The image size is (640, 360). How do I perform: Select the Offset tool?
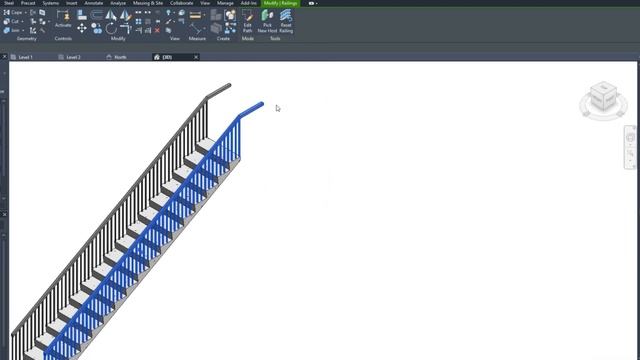[97, 15]
